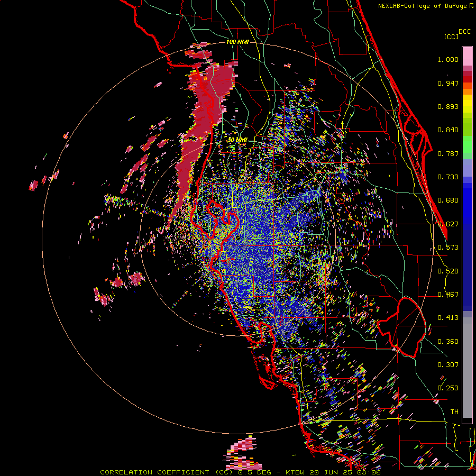Click the 0.253 scale value
Image resolution: width=476 pixels, height=476 pixels.
point(448,388)
